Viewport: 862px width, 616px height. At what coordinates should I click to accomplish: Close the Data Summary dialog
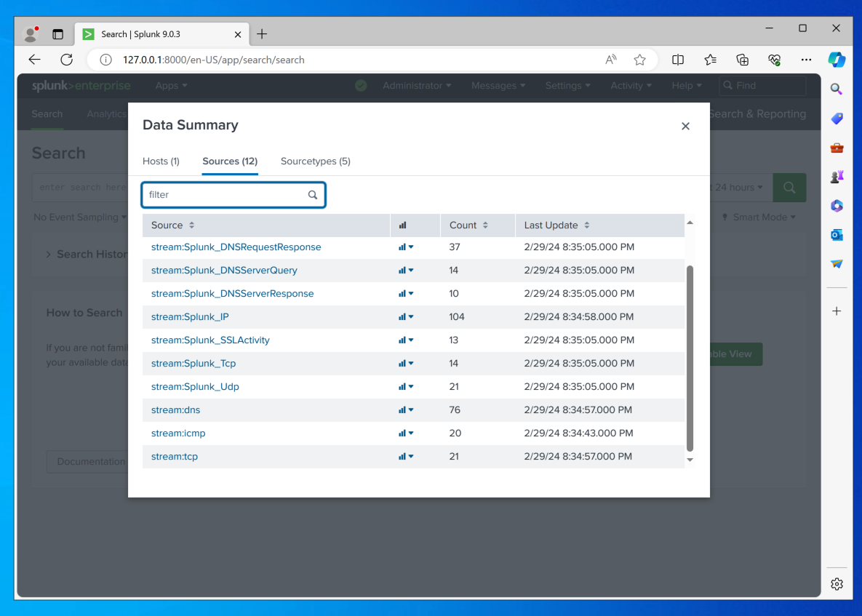coord(685,126)
